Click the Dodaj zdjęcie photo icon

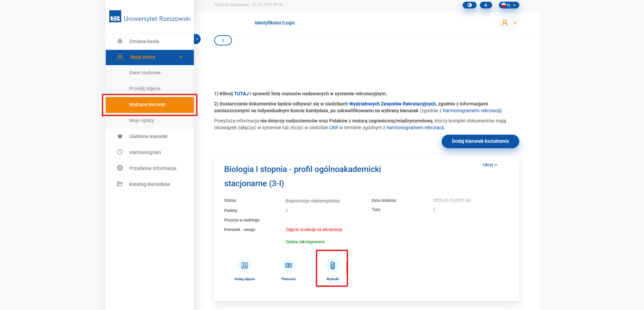coord(244,266)
